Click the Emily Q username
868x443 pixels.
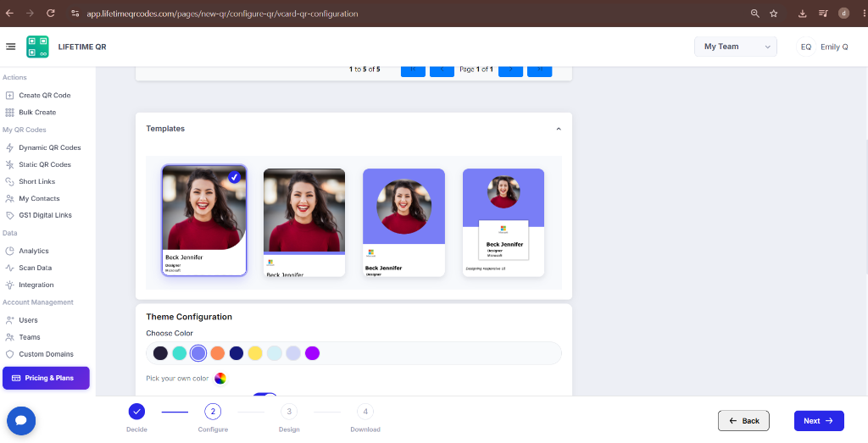pyautogui.click(x=834, y=47)
